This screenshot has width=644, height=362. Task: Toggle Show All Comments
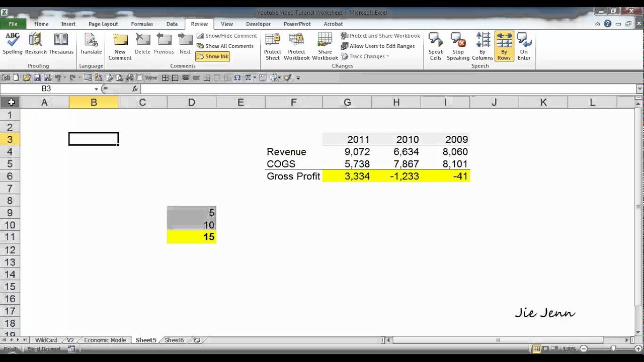point(225,46)
